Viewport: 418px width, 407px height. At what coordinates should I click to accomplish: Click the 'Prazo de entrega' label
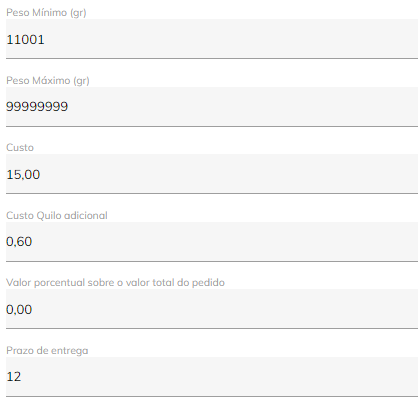(x=47, y=351)
